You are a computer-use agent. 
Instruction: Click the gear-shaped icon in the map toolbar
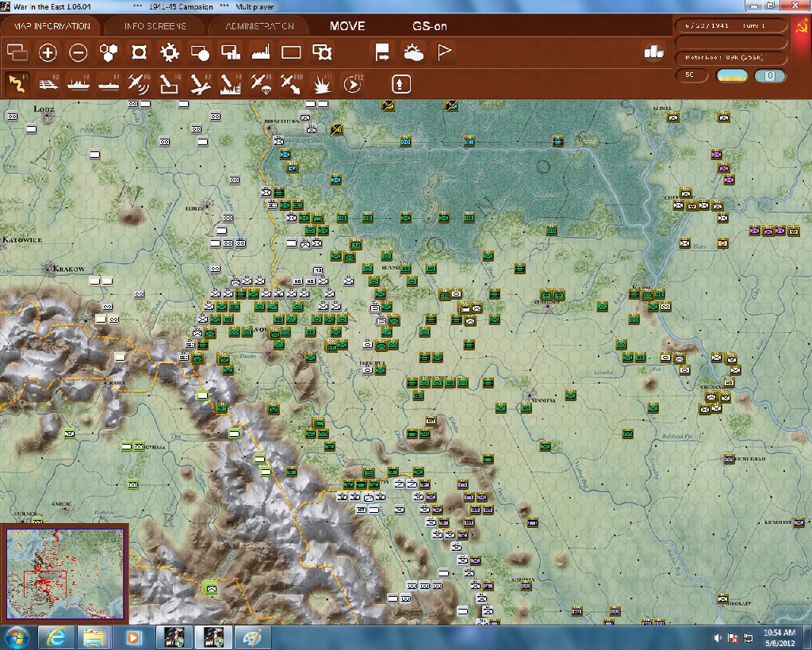coord(170,52)
